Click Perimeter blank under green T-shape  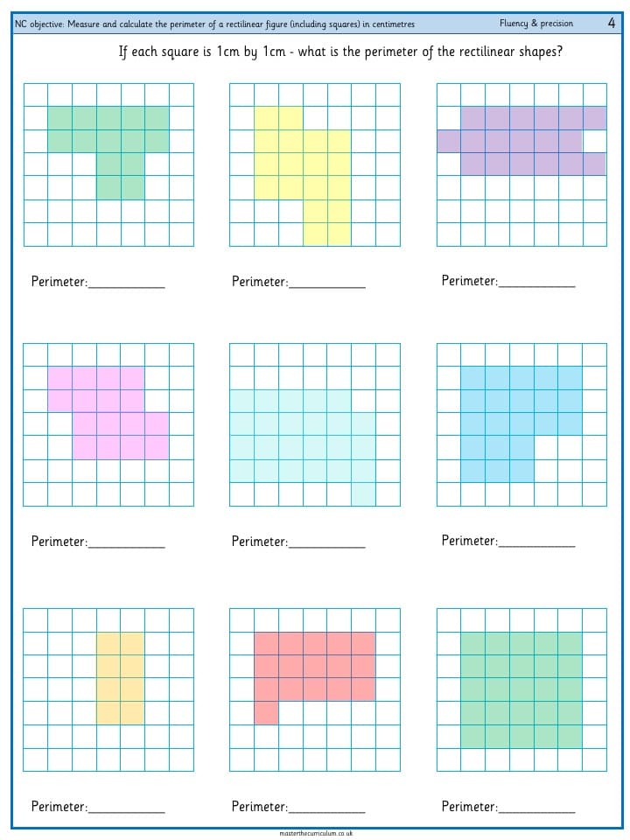[127, 282]
